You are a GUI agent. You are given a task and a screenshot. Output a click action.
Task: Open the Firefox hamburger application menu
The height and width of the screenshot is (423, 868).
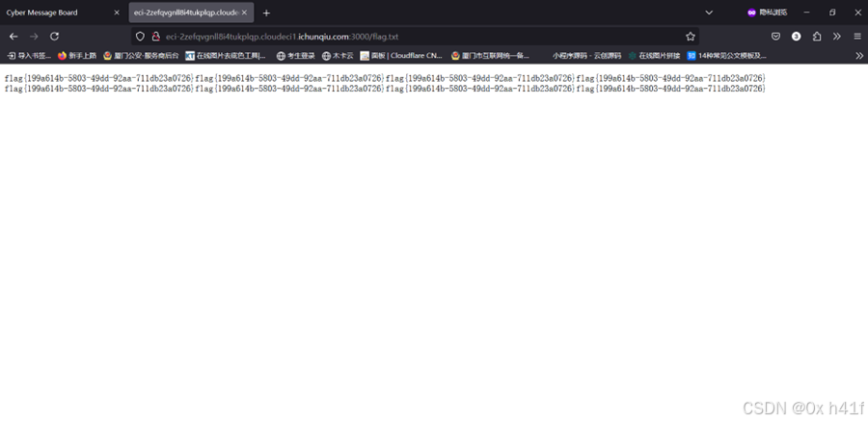[x=857, y=37]
